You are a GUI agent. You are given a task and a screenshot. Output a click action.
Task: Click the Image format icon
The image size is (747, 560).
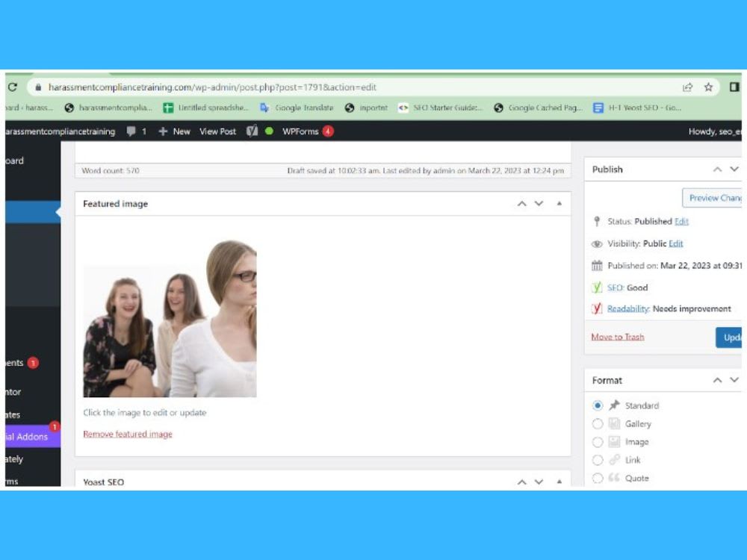click(614, 441)
